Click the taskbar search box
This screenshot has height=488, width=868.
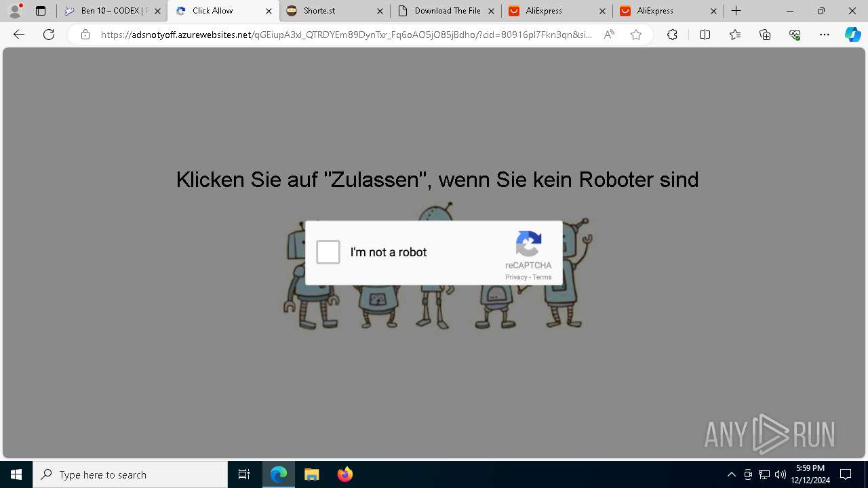[x=130, y=474]
